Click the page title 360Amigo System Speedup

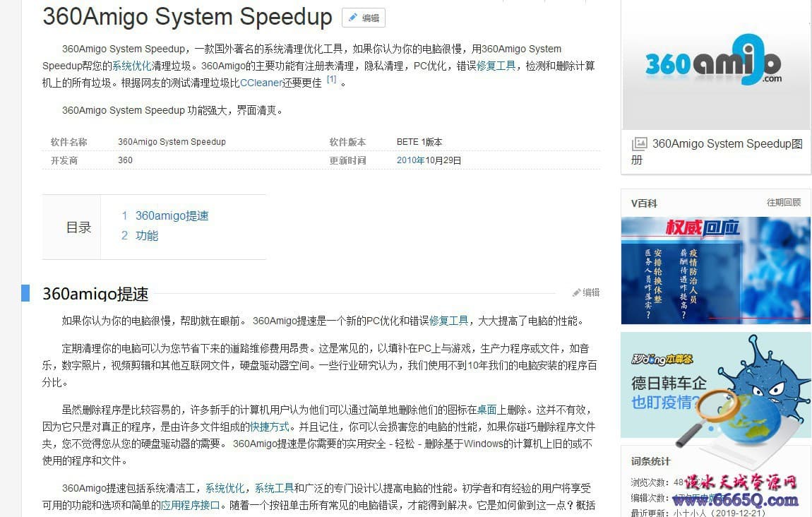(187, 17)
